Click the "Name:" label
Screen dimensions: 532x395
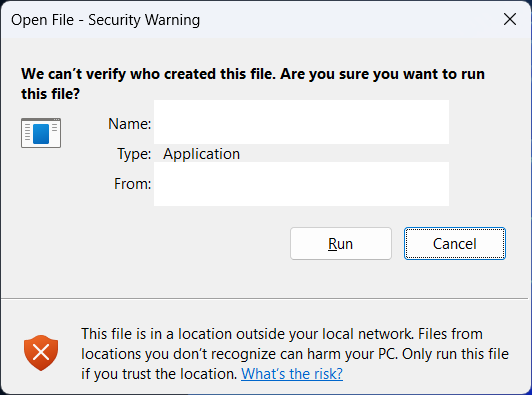point(130,124)
